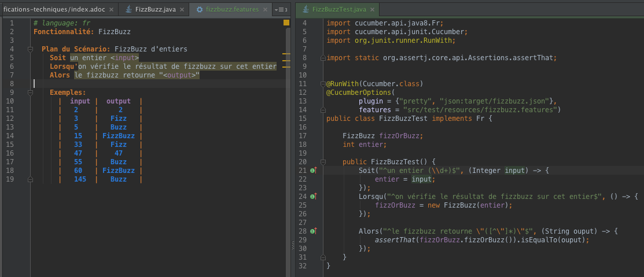Place cursor on empty line 8 of feature file
This screenshot has height=277, width=644.
point(116,84)
